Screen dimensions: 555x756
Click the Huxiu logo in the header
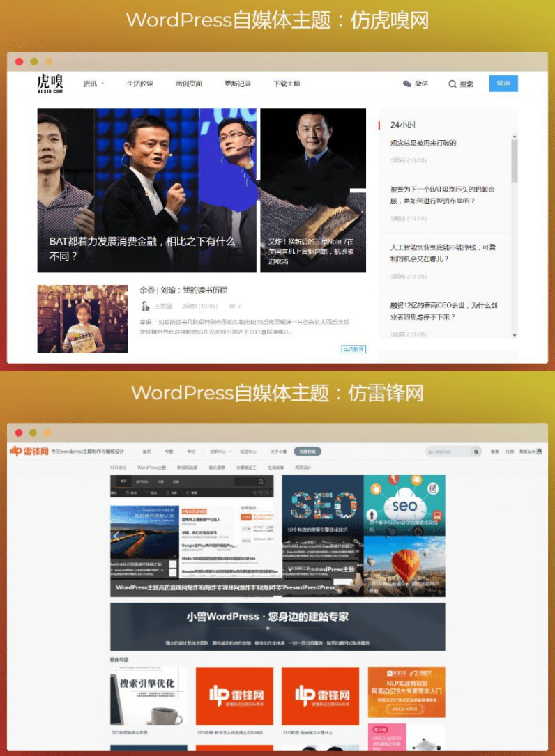[x=50, y=84]
